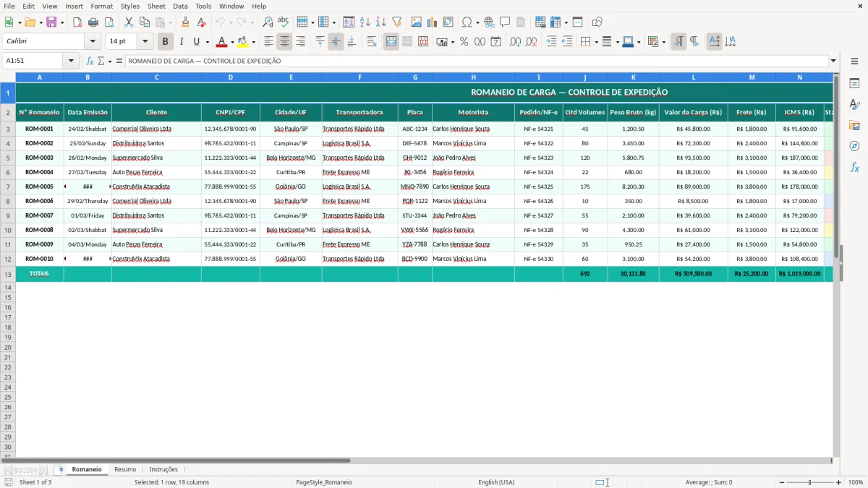Switch to the Resumo sheet tab
The height and width of the screenshot is (488, 868).
125,470
